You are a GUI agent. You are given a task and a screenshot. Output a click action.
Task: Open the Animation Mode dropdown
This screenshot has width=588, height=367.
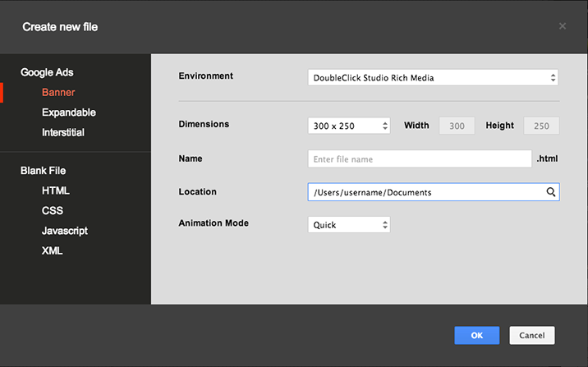pyautogui.click(x=349, y=224)
